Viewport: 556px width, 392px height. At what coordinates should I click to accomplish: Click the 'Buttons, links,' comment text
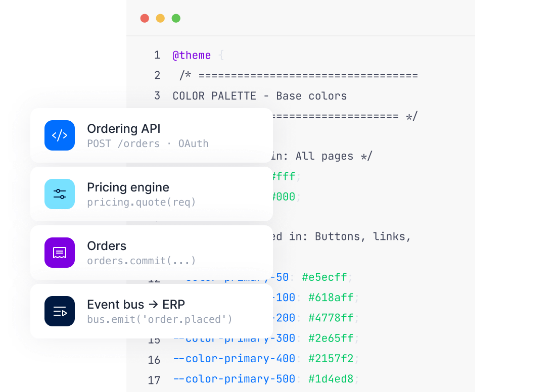(363, 237)
